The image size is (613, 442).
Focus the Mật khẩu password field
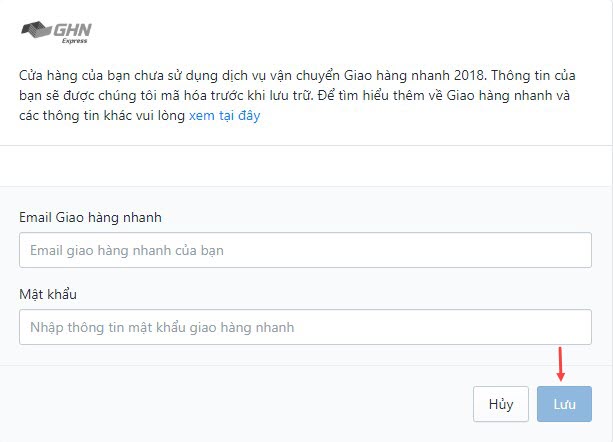tap(305, 327)
